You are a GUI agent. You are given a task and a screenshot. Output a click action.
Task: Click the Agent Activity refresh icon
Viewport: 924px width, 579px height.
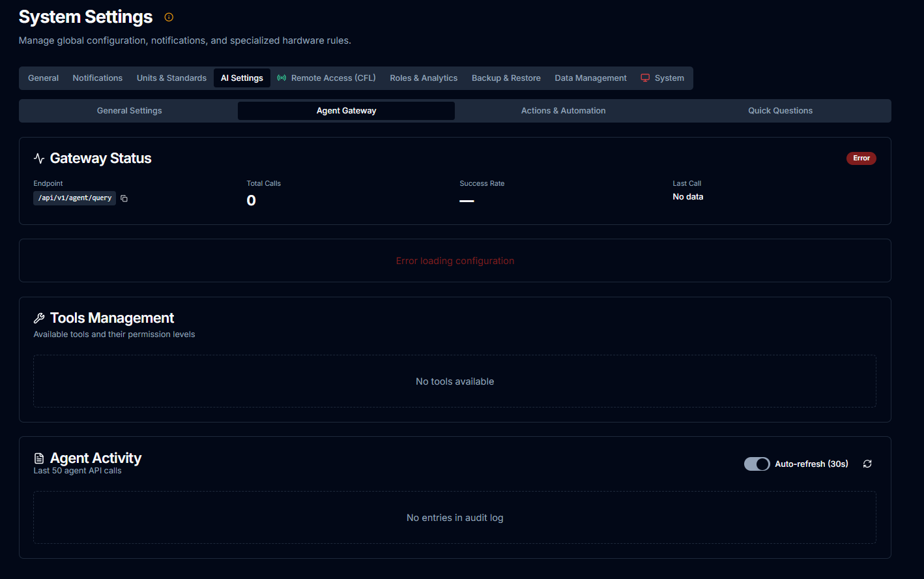click(x=867, y=464)
